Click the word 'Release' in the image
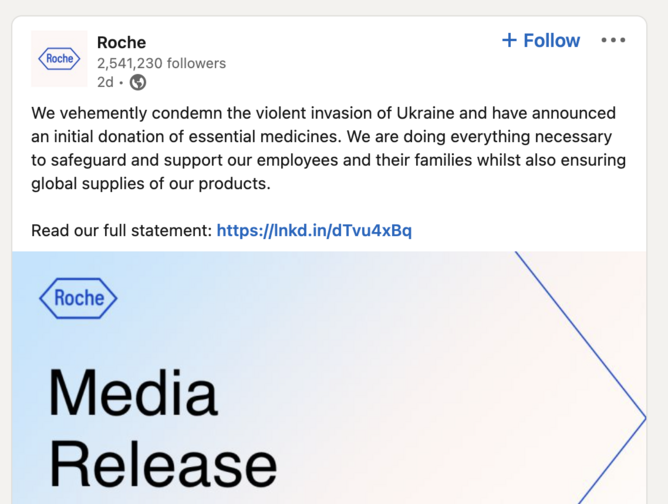The image size is (668, 504). [x=163, y=464]
